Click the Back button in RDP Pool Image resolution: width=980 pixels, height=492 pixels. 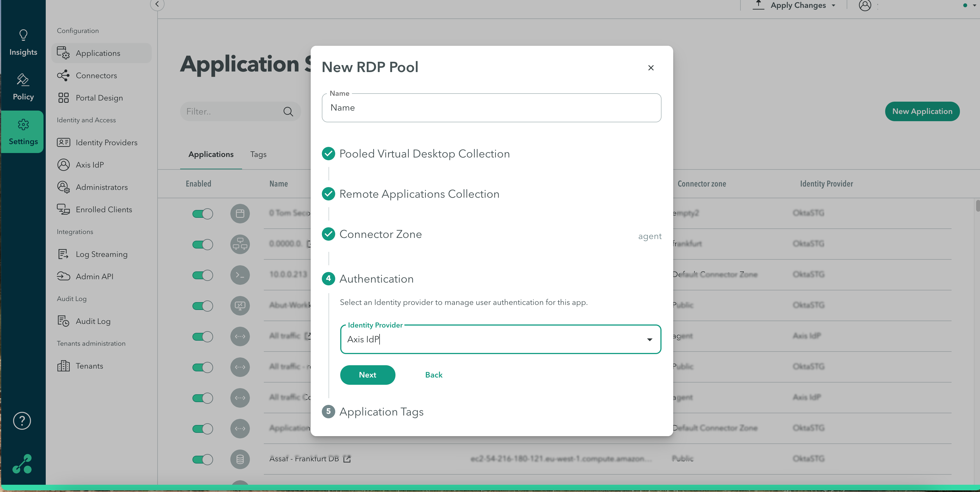tap(434, 375)
